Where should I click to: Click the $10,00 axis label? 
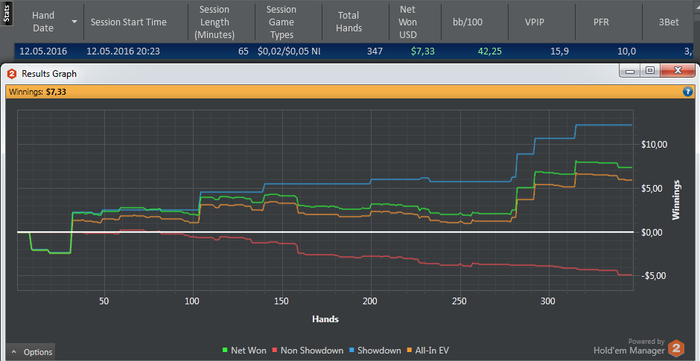coord(654,145)
